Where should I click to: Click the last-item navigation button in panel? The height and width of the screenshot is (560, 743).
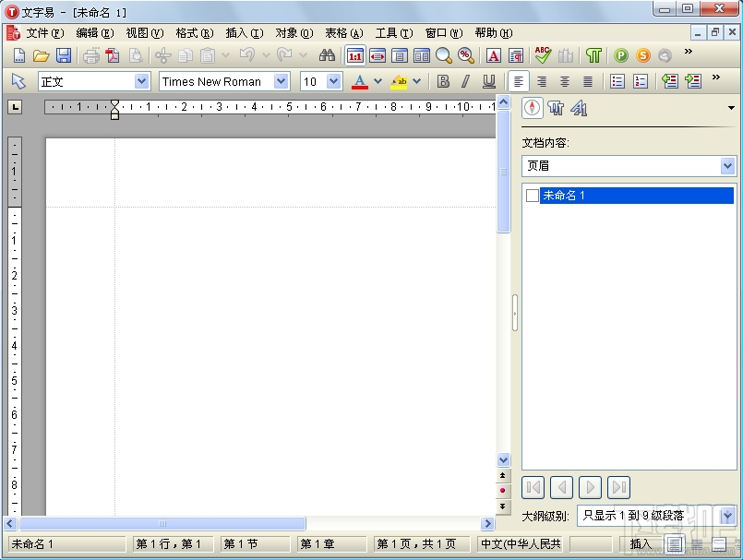click(x=618, y=487)
